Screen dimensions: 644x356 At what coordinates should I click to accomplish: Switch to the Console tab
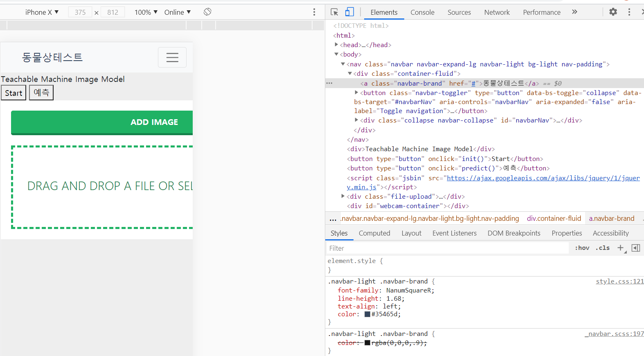tap(423, 12)
